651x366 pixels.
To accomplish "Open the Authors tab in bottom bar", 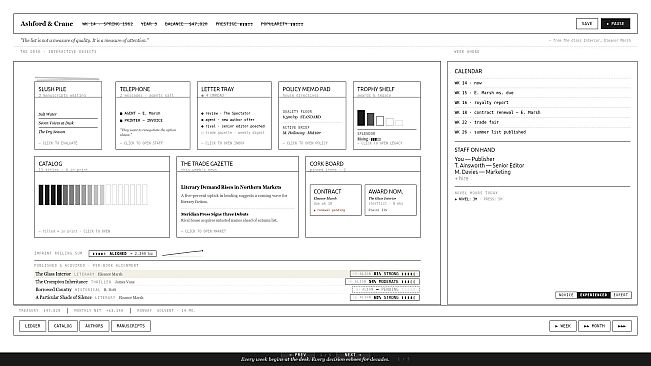I will tap(94, 326).
